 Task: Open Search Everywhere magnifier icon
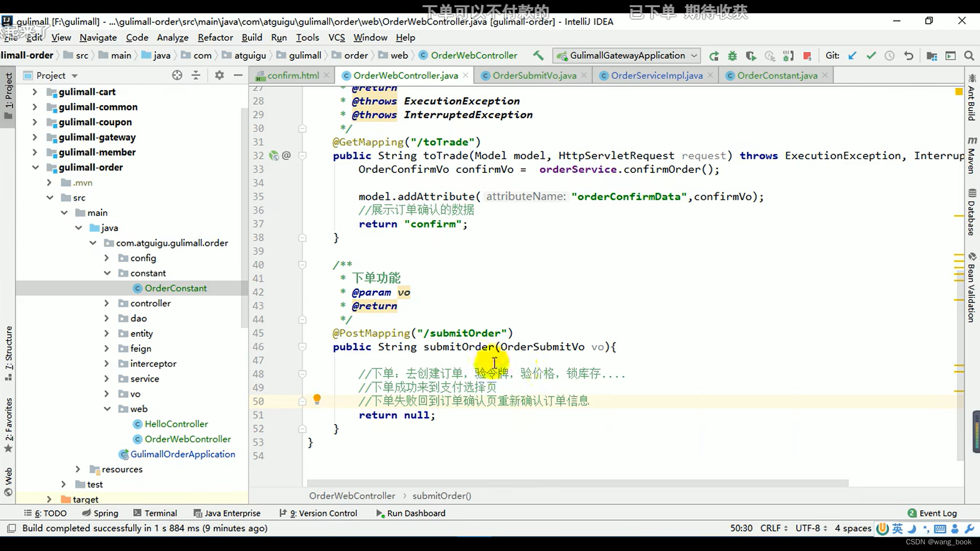tap(969, 56)
